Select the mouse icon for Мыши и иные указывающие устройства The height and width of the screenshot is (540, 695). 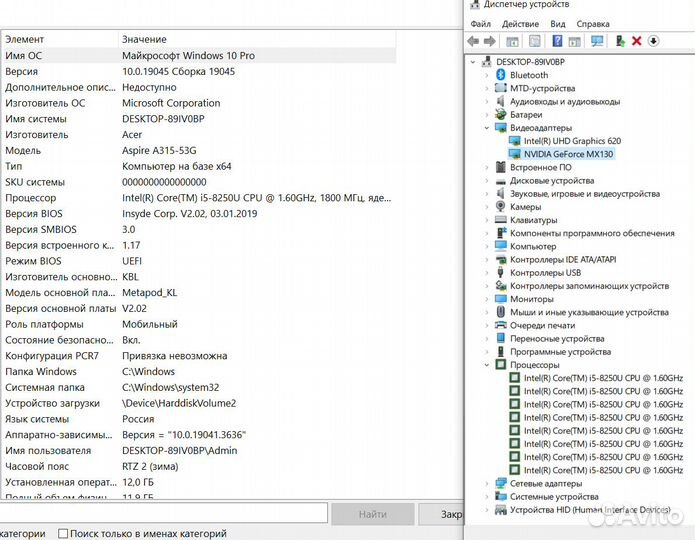[x=500, y=312]
